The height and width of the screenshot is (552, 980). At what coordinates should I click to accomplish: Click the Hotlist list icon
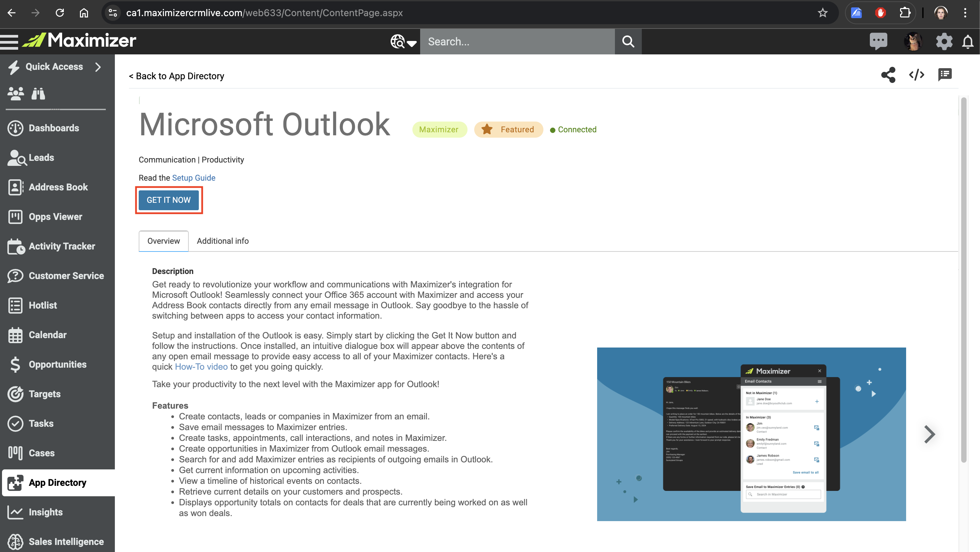pos(15,306)
